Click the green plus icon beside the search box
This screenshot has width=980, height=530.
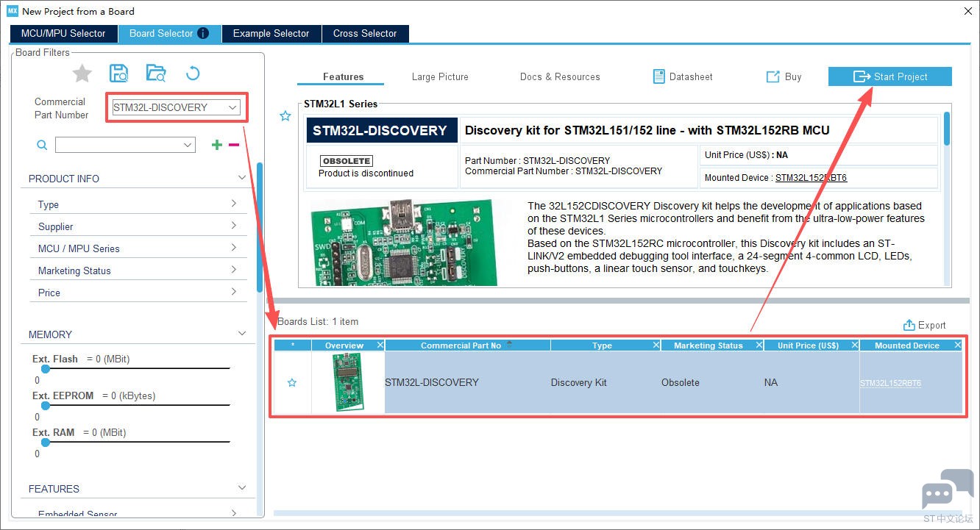pyautogui.click(x=216, y=145)
